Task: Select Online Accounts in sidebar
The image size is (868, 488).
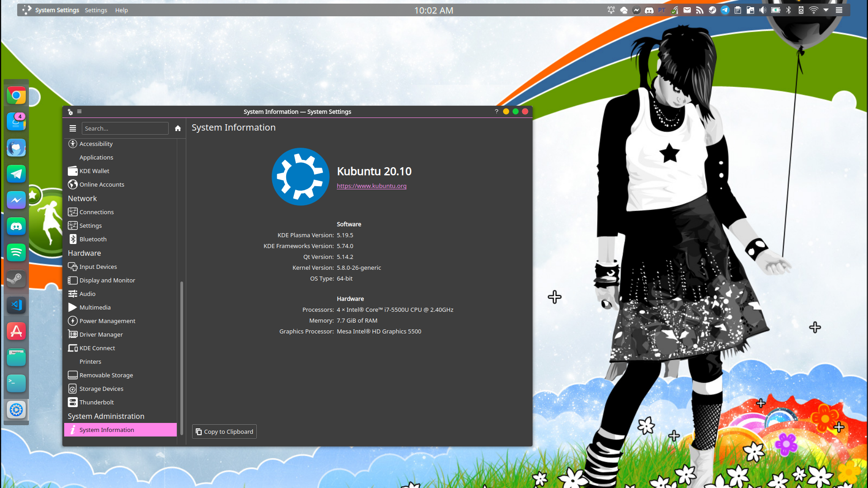Action: tap(120, 184)
